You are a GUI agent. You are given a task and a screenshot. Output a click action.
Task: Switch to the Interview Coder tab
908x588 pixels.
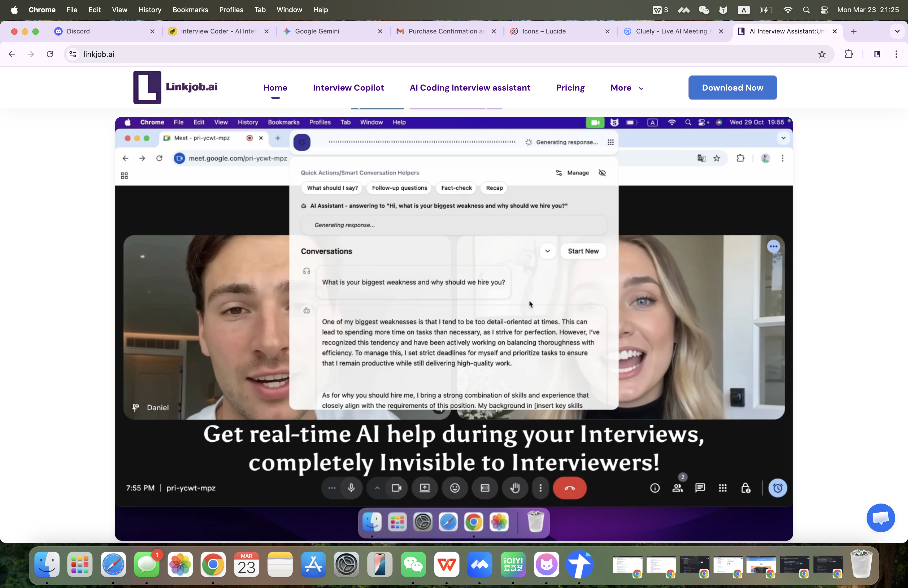[x=218, y=31]
